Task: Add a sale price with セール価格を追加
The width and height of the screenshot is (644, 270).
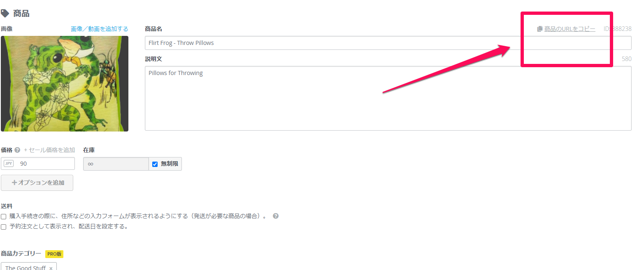Action: coord(49,150)
